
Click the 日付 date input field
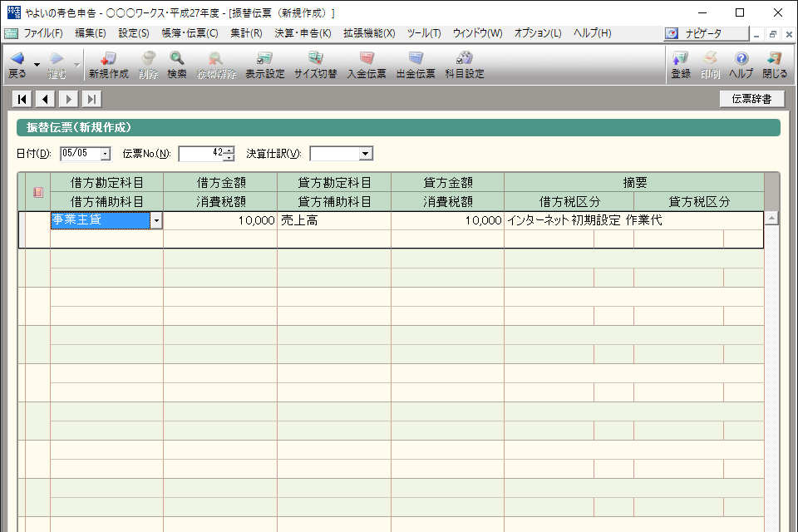(x=80, y=153)
